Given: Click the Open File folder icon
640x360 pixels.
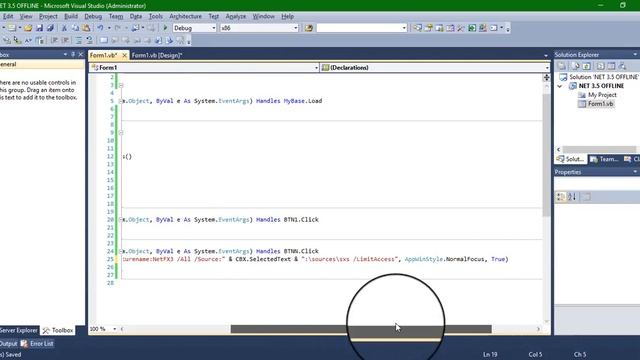Looking at the screenshot, I should click(28, 28).
